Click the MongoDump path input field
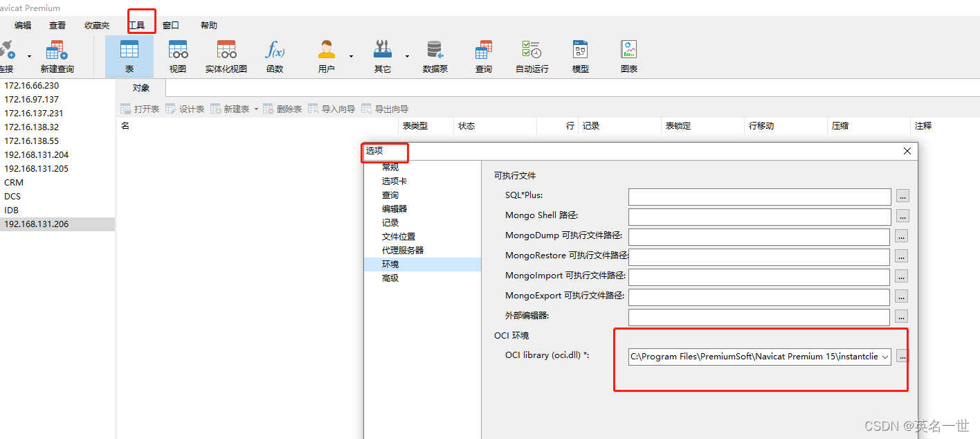Screen dimensions: 980x439 759,237
